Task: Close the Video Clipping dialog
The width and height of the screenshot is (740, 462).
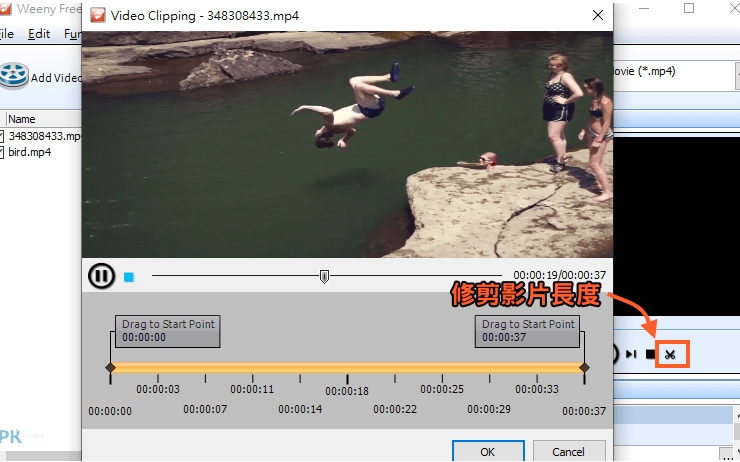Action: [598, 16]
